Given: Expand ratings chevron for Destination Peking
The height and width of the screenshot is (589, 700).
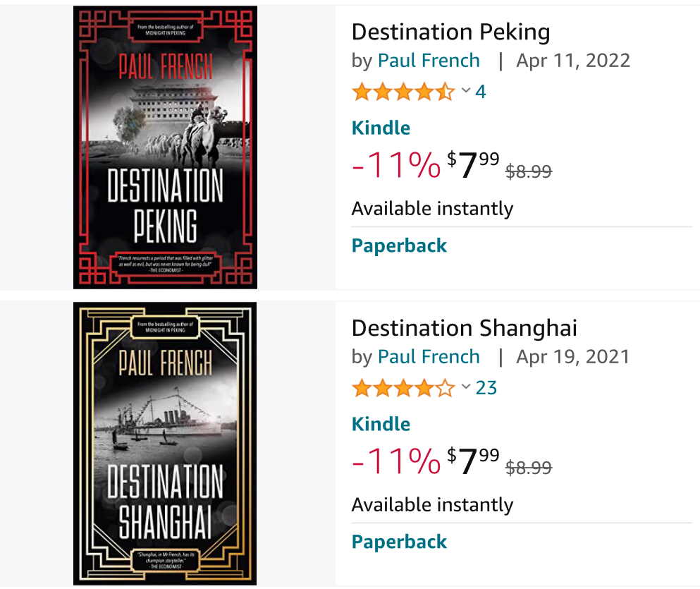Looking at the screenshot, I should pos(466,91).
